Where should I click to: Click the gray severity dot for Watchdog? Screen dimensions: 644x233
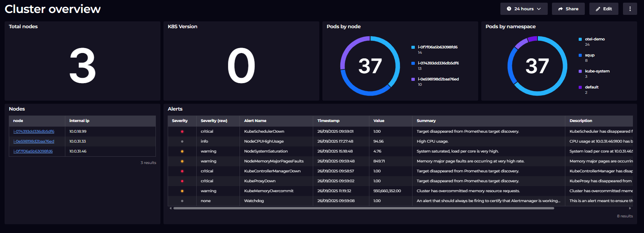(182, 201)
